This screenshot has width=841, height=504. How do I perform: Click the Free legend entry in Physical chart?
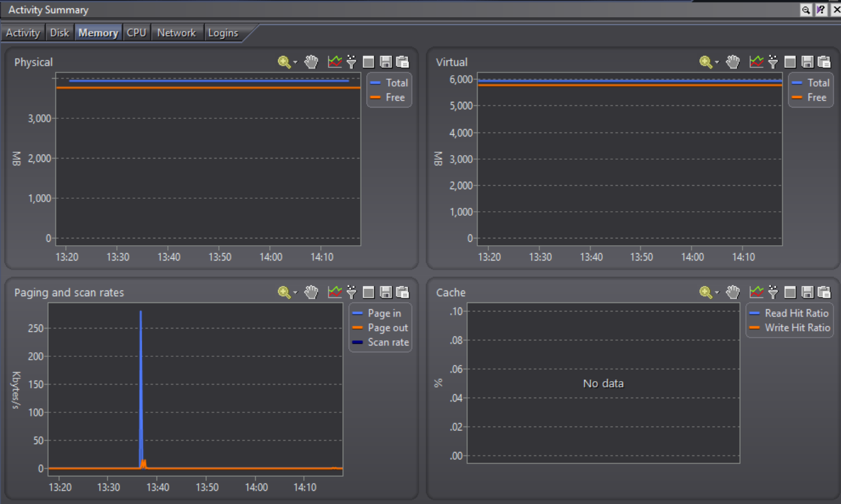pyautogui.click(x=388, y=97)
